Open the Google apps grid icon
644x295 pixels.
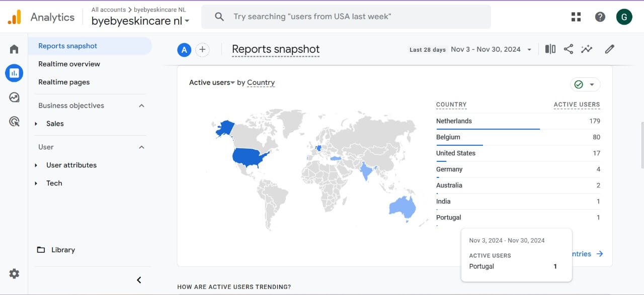576,17
